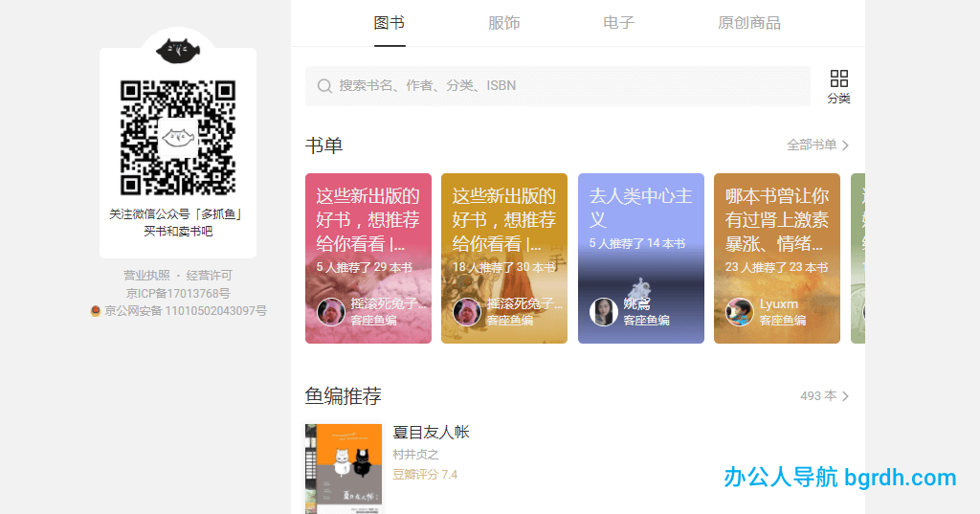Click the Lyuxm avatar on orange card
The width and height of the screenshot is (980, 514).
(739, 312)
